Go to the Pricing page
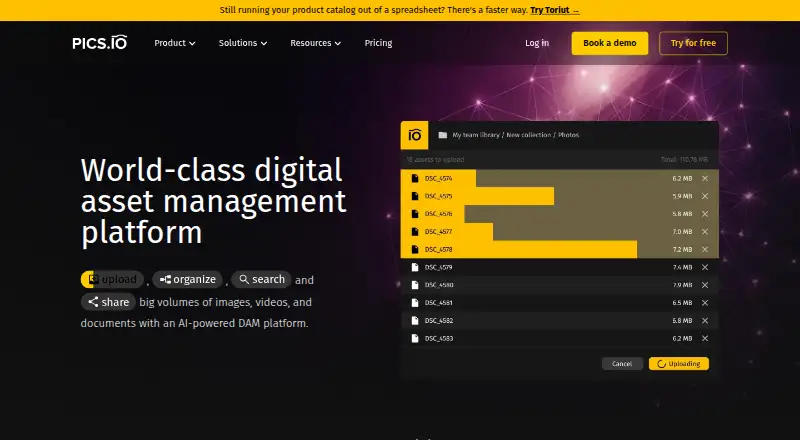 378,43
